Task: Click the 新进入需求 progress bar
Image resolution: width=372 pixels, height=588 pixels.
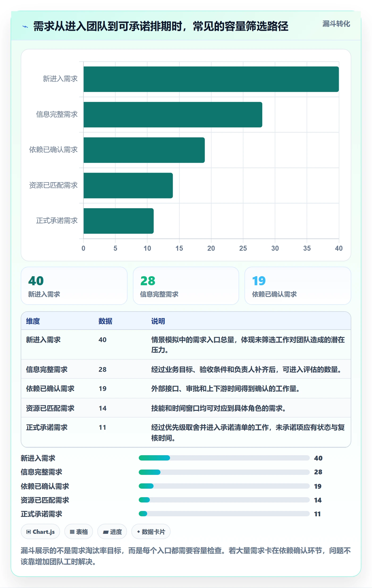Action: [224, 458]
